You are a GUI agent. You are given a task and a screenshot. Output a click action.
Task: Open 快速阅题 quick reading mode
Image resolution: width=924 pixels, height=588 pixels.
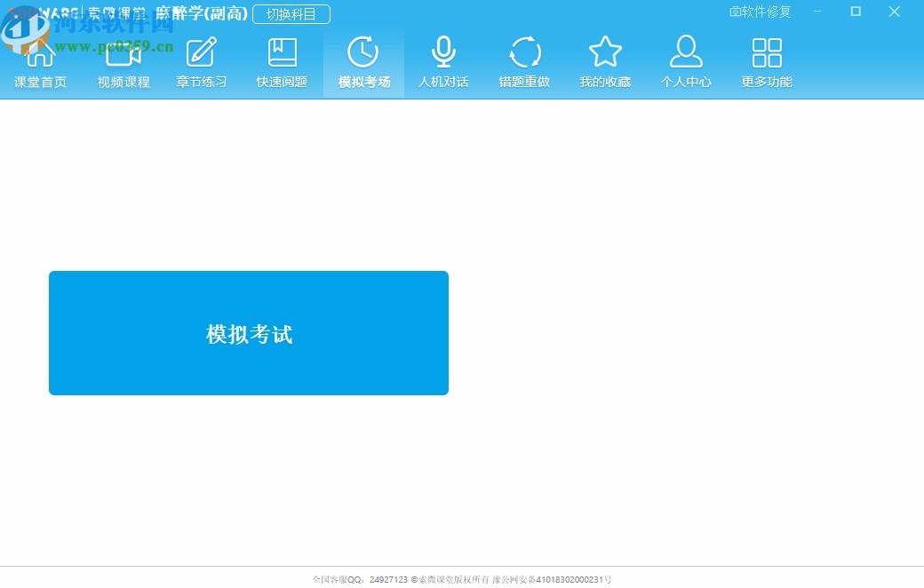coord(282,62)
